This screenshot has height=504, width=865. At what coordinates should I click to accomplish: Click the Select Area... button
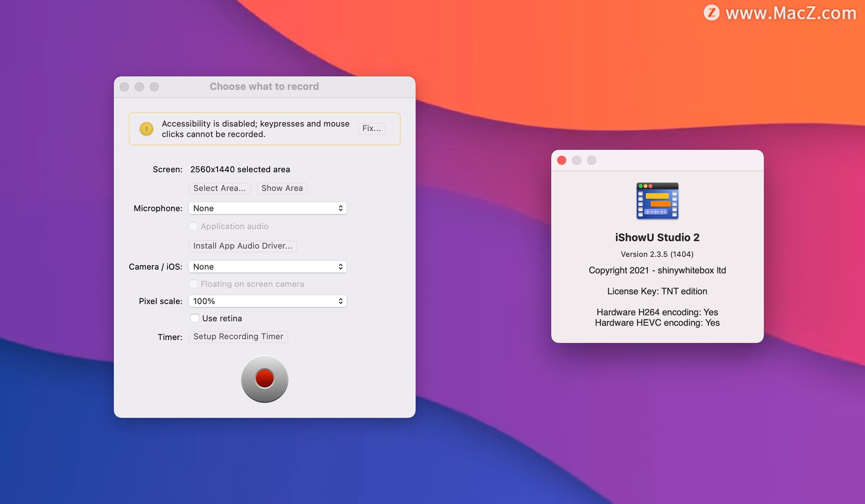coord(219,188)
